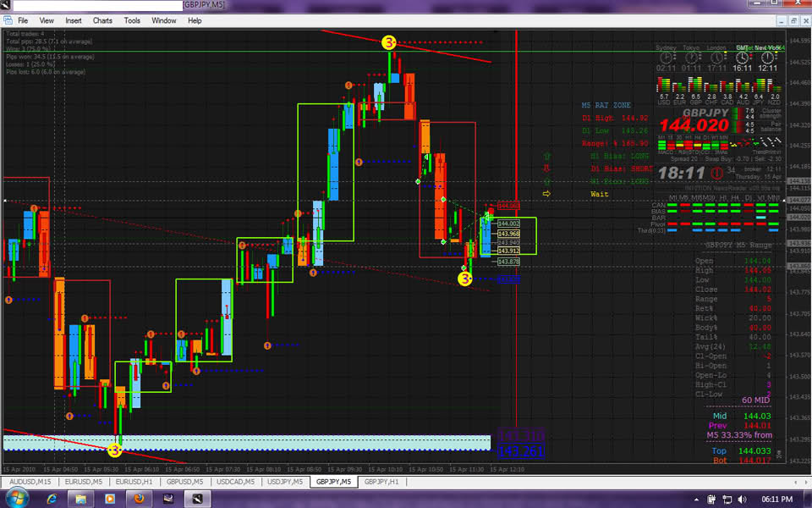Image resolution: width=812 pixels, height=508 pixels.
Task: Switch to the AUDUSD,M15 chart tab
Action: coord(30,482)
